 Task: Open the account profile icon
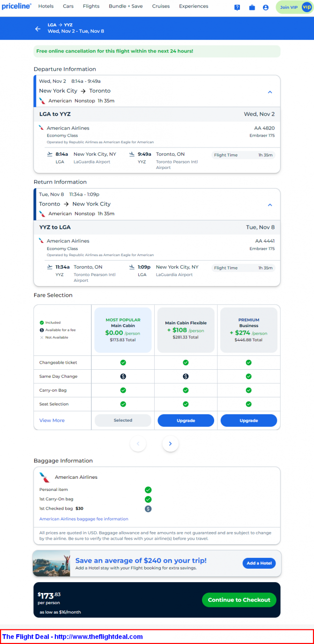point(266,7)
